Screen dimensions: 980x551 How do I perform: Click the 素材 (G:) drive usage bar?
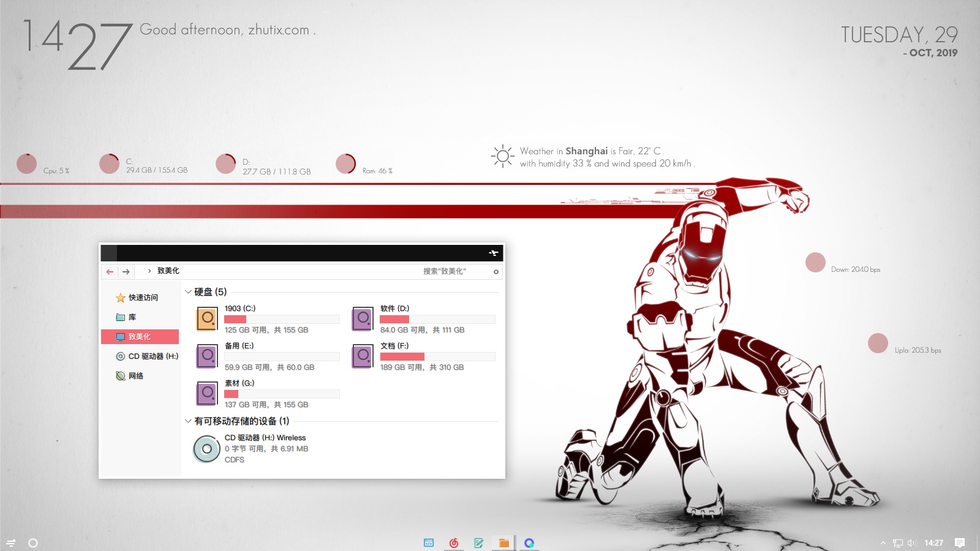tap(282, 394)
